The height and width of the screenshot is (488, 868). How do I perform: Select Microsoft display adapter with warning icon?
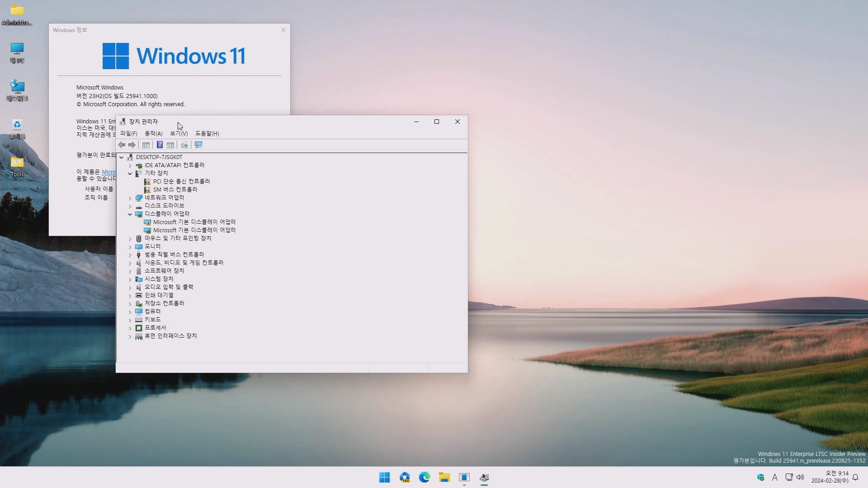194,222
